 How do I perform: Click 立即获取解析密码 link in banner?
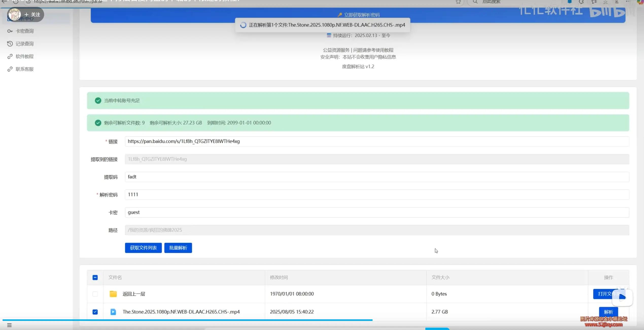point(361,15)
